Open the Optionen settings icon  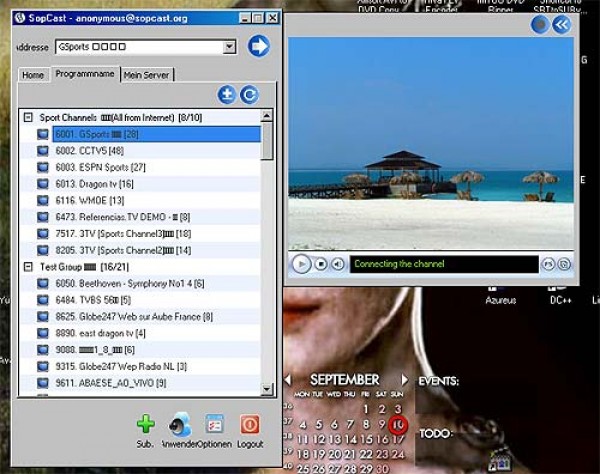click(x=214, y=423)
